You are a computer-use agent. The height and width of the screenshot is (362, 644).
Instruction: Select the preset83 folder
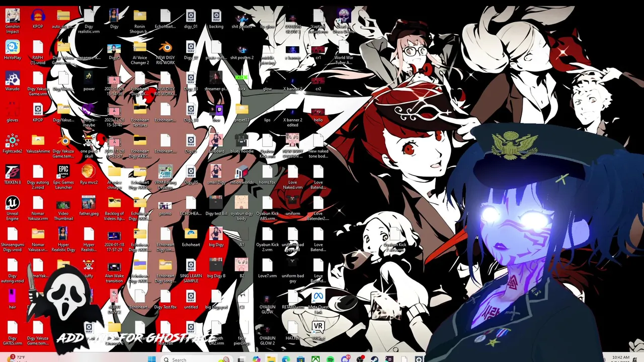click(242, 113)
